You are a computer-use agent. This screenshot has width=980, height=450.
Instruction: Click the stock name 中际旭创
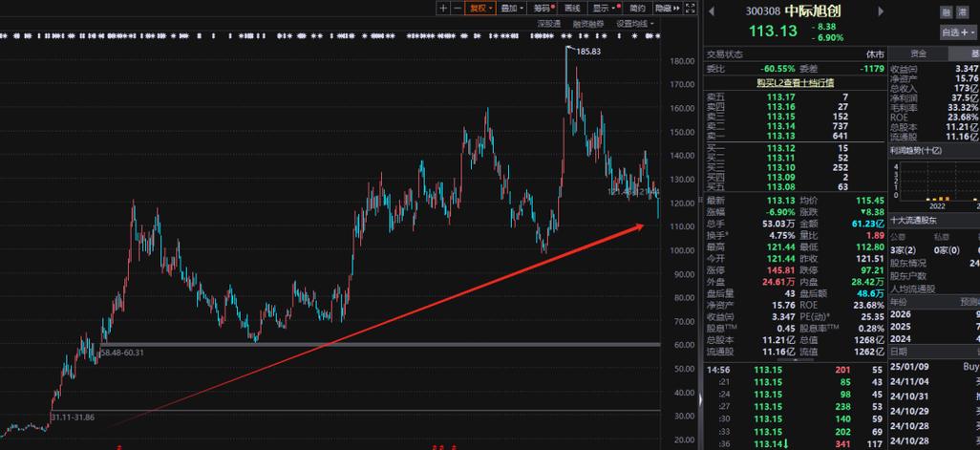pos(813,11)
